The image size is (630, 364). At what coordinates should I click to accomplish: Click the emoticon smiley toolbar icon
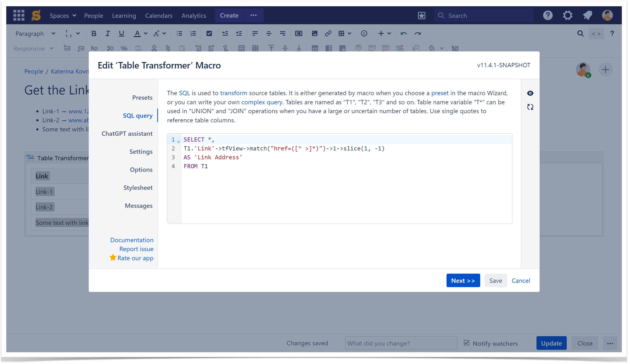point(364,33)
